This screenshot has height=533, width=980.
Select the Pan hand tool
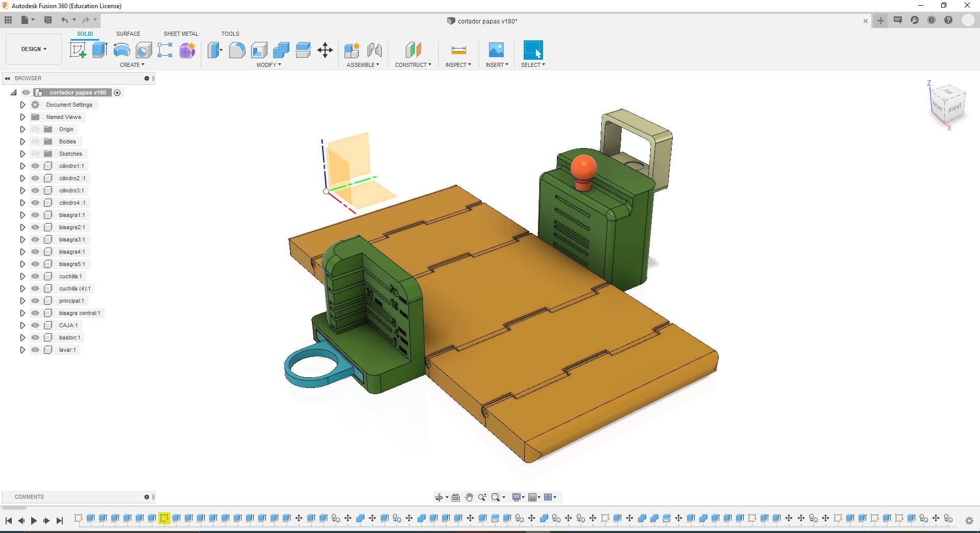coord(469,497)
